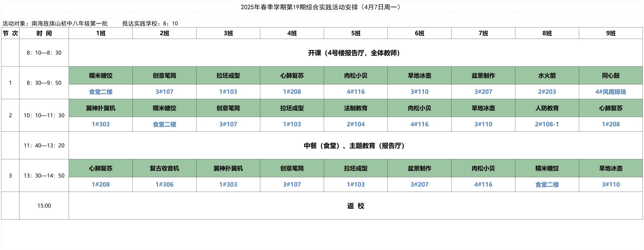Viewport: 644px width, 250px height.
Task: Click the 开课（4号楼报告厅，全体教师）merged cell
Action: point(355,53)
